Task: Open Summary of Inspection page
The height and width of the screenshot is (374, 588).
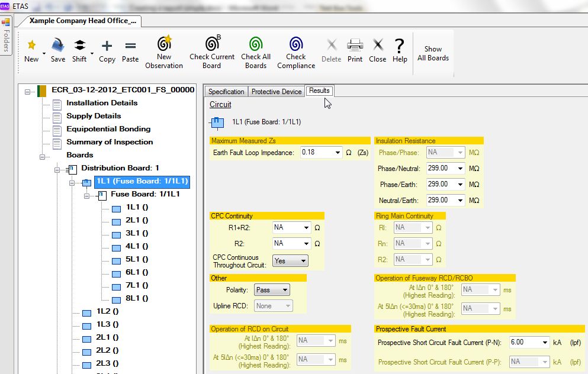Action: 110,142
